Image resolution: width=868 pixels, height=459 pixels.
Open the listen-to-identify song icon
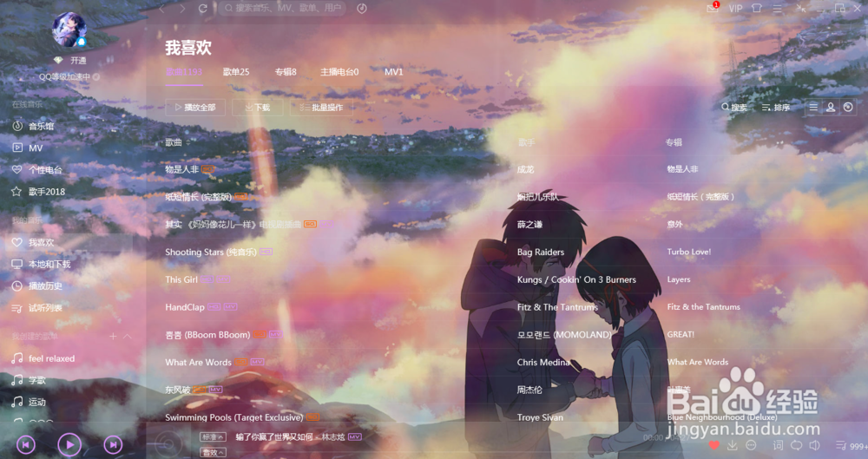click(x=361, y=9)
